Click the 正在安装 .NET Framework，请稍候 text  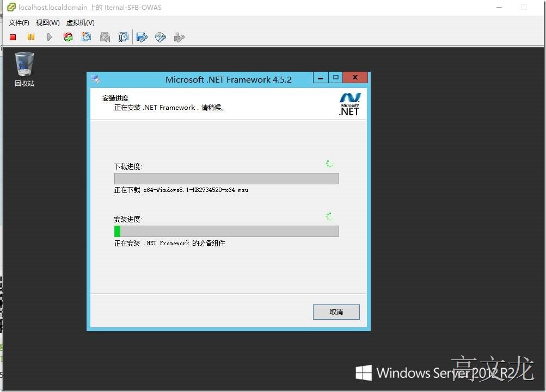tap(169, 108)
